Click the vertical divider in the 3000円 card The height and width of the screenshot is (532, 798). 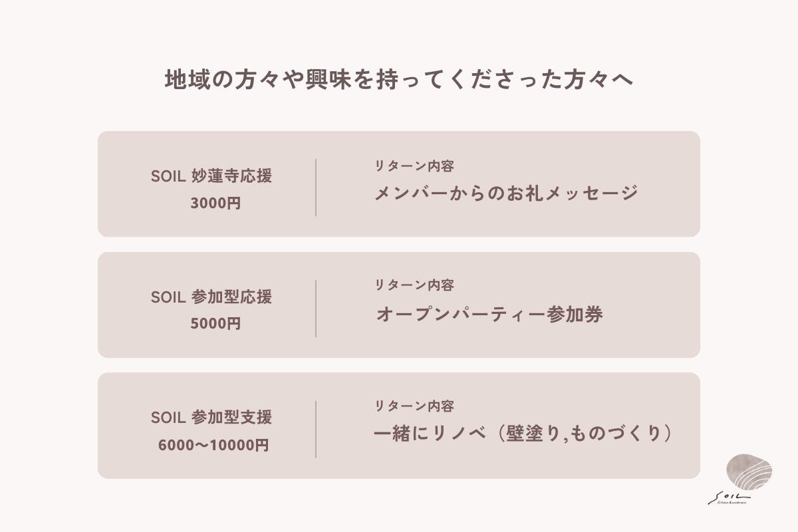pos(316,187)
